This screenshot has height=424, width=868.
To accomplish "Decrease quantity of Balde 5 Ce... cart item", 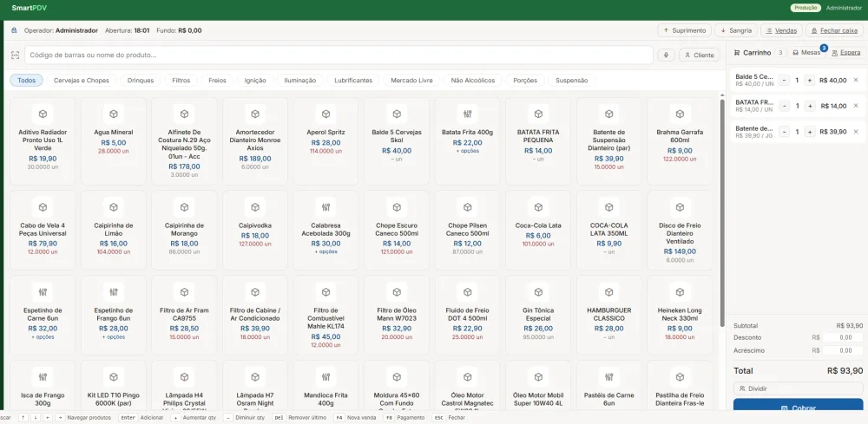I will pyautogui.click(x=785, y=80).
